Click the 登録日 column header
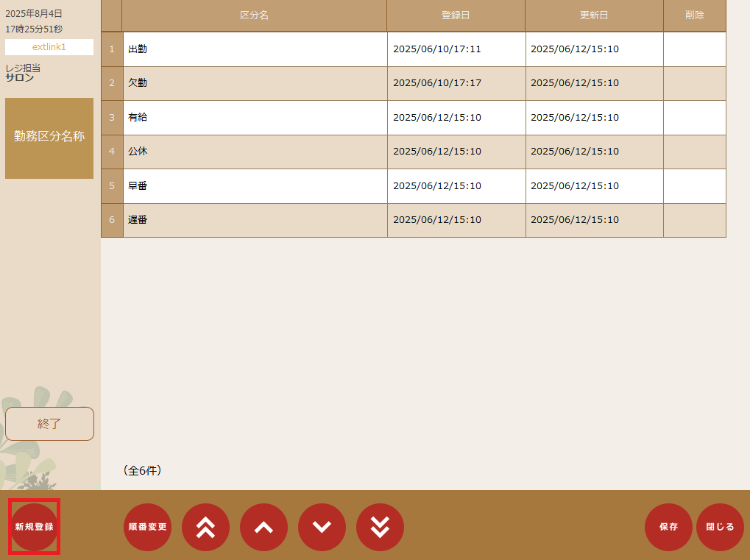The height and width of the screenshot is (560, 750). pyautogui.click(x=456, y=15)
